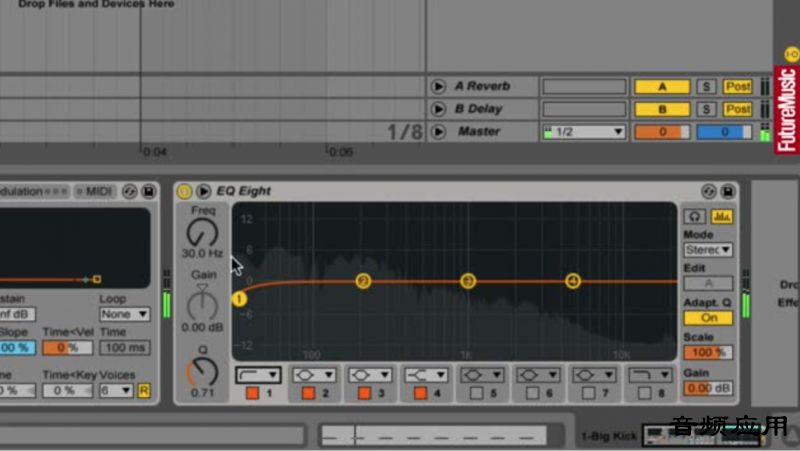
Task: Enable EQ band 7 activator
Action: pos(589,393)
